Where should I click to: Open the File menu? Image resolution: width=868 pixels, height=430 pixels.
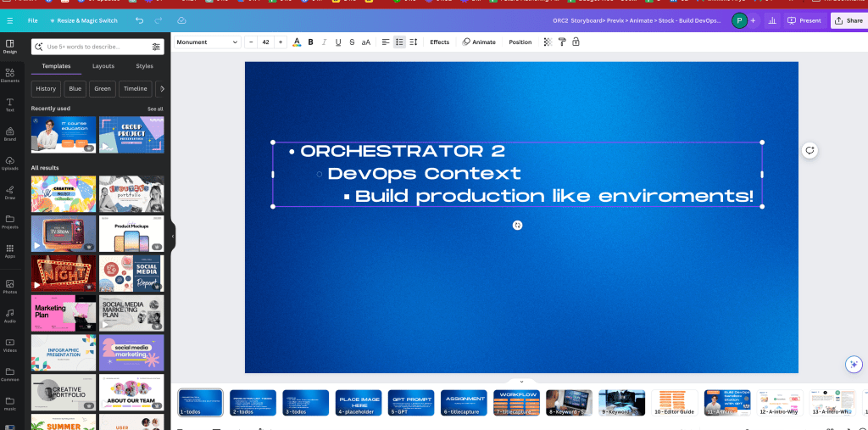pyautogui.click(x=33, y=20)
